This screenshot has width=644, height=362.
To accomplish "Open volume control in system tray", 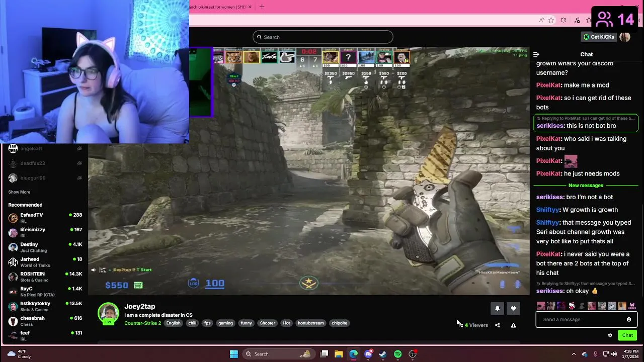I will tap(615, 354).
